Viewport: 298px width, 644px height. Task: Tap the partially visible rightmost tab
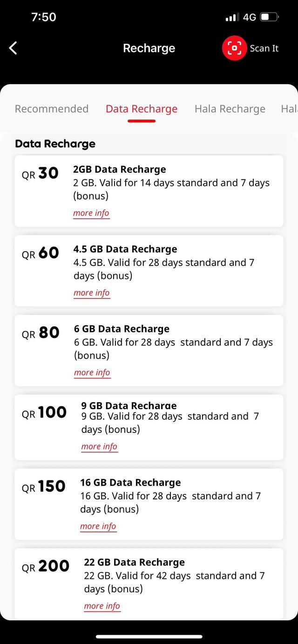click(x=289, y=109)
